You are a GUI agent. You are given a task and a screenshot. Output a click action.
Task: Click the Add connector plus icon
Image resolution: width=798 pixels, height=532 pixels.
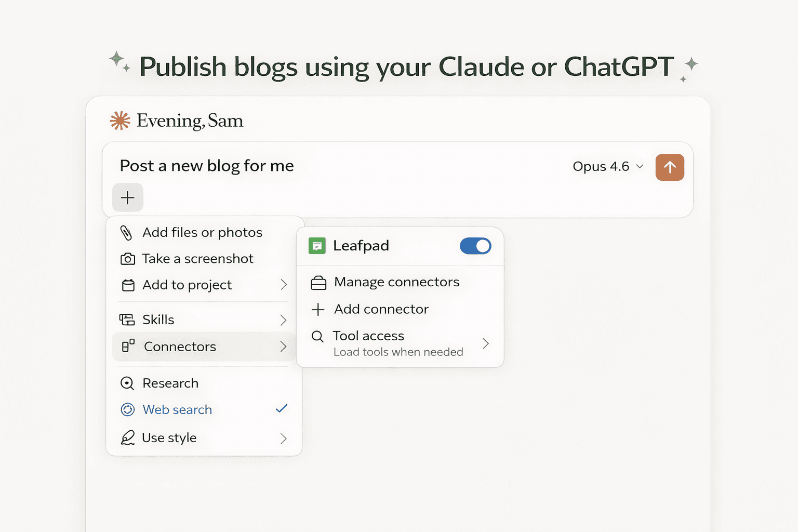tap(318, 310)
